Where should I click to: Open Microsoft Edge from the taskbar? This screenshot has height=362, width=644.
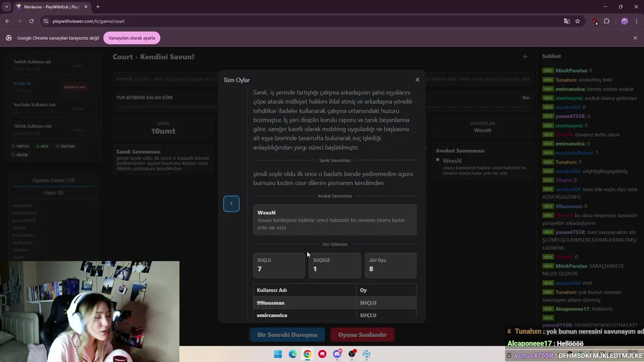[x=293, y=354]
